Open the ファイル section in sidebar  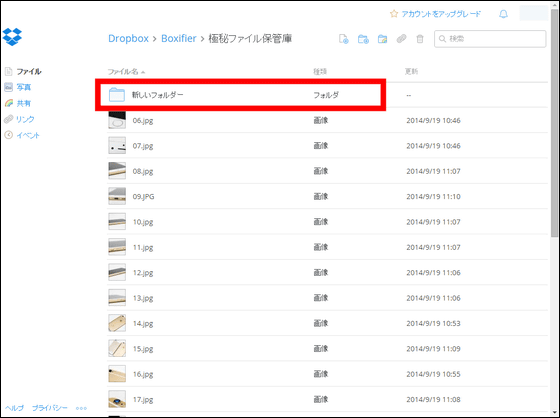click(29, 71)
